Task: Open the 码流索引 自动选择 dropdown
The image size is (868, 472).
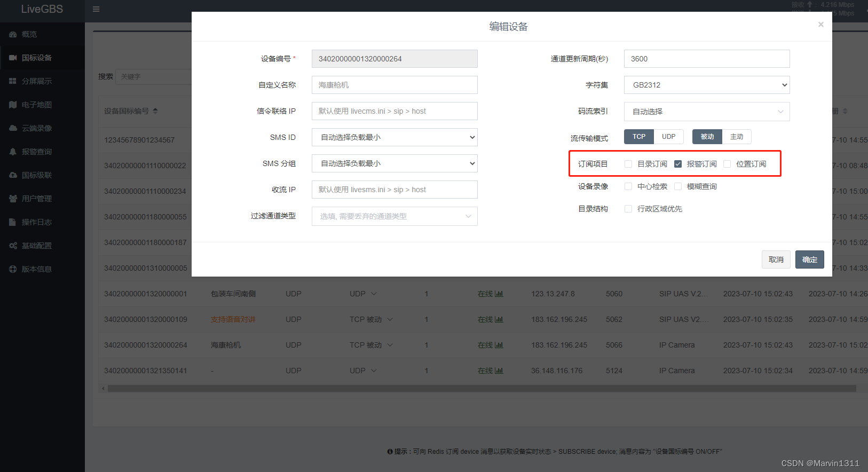Action: pos(707,112)
